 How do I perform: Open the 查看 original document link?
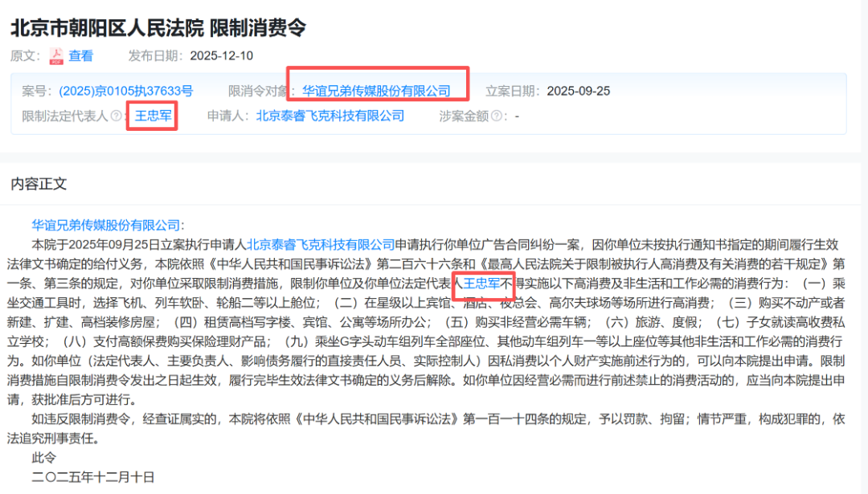click(81, 56)
